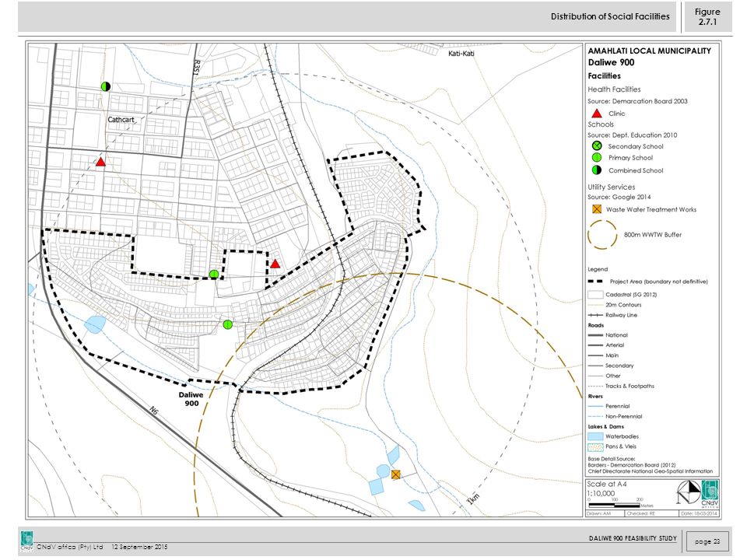Click the blue pond west of southern primary school
The width and height of the screenshot is (747, 560).
point(95,324)
